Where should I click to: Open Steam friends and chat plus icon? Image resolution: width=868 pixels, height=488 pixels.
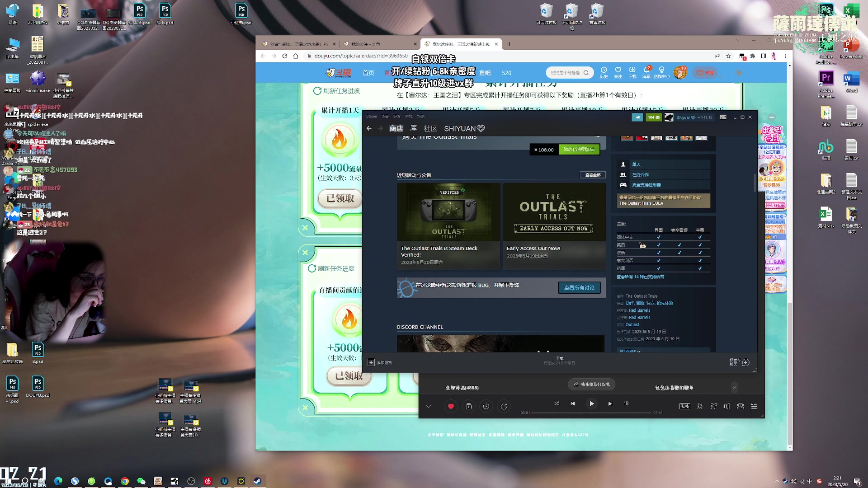[746, 362]
